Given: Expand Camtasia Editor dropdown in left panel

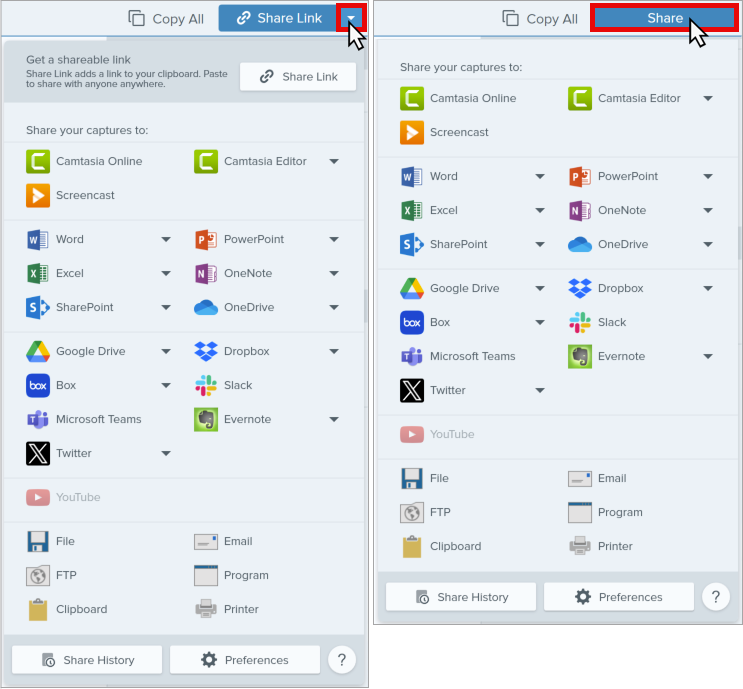Looking at the screenshot, I should [334, 161].
